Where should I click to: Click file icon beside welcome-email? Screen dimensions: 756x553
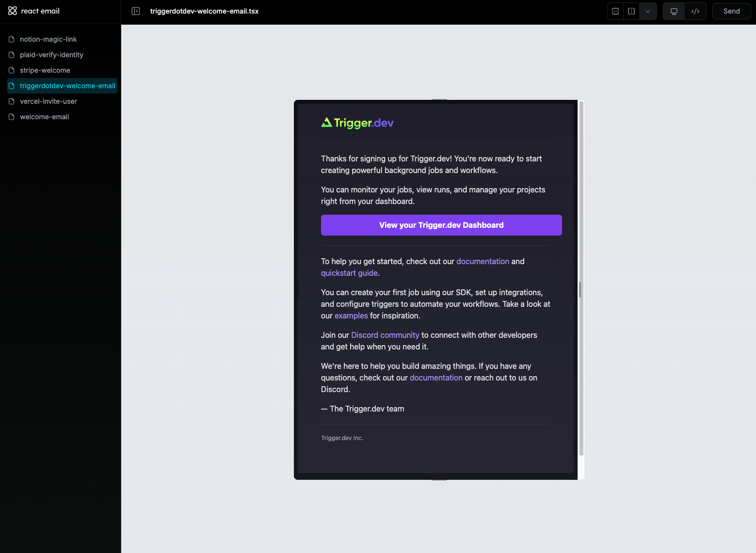tap(12, 117)
